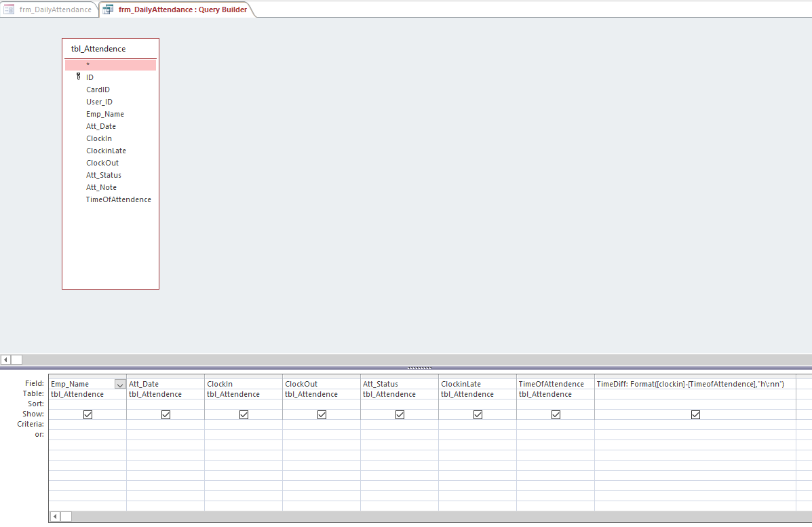The width and height of the screenshot is (812, 527).
Task: Uncheck Show for the TimeDiff column
Action: (x=695, y=414)
